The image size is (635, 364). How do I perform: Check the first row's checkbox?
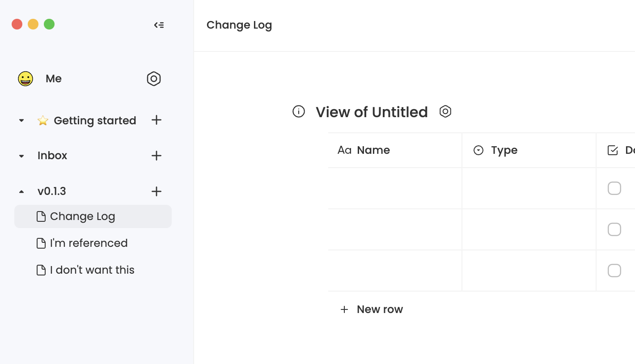(614, 188)
